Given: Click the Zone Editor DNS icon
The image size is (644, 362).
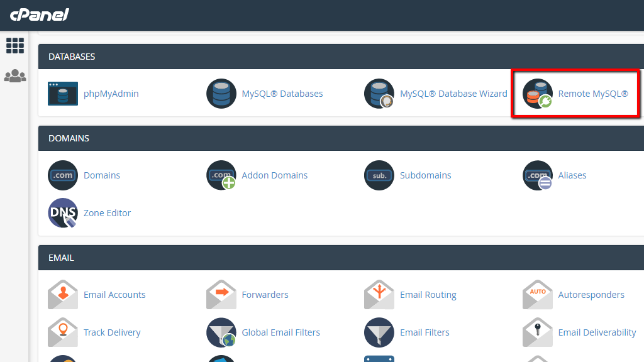Looking at the screenshot, I should coord(63,212).
